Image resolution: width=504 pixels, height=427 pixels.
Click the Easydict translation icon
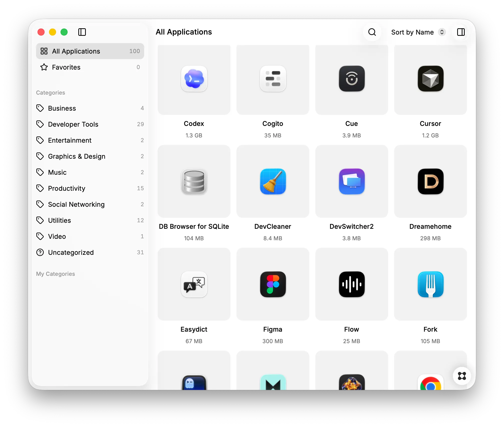point(194,284)
